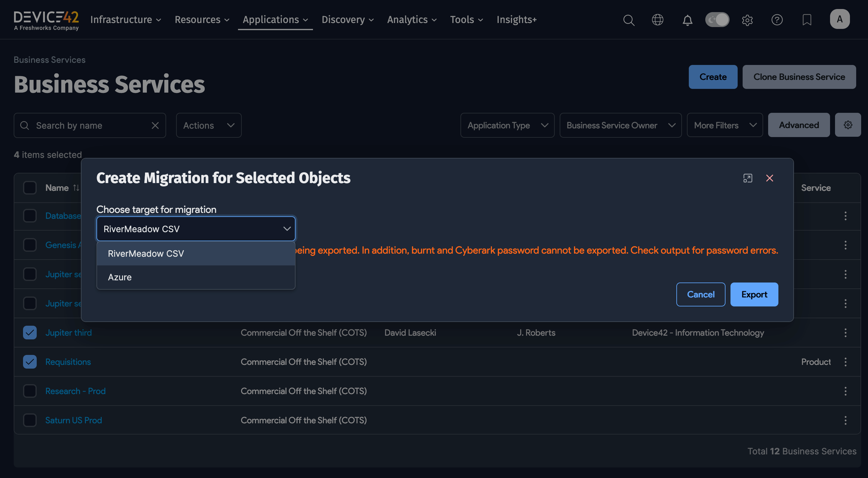The width and height of the screenshot is (868, 478).
Task: Open the three-dot menu for the Requisitions row
Action: coord(845,362)
